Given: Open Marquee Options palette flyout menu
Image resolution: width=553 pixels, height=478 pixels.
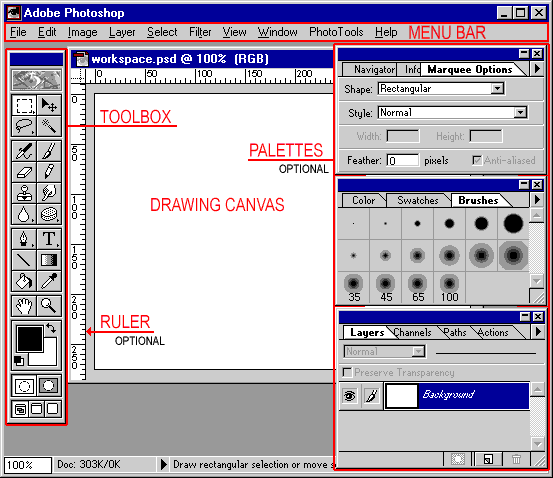Looking at the screenshot, I should (537, 69).
